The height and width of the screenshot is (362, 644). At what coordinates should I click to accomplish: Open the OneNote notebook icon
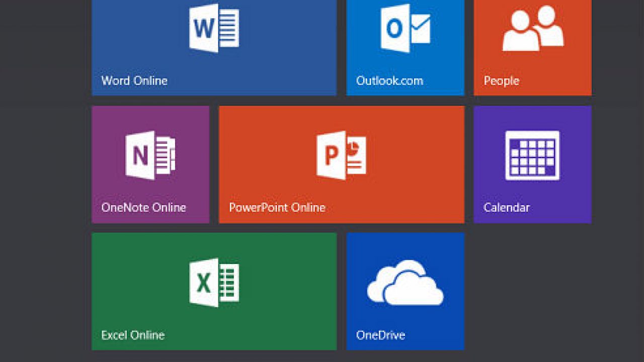[x=150, y=155]
